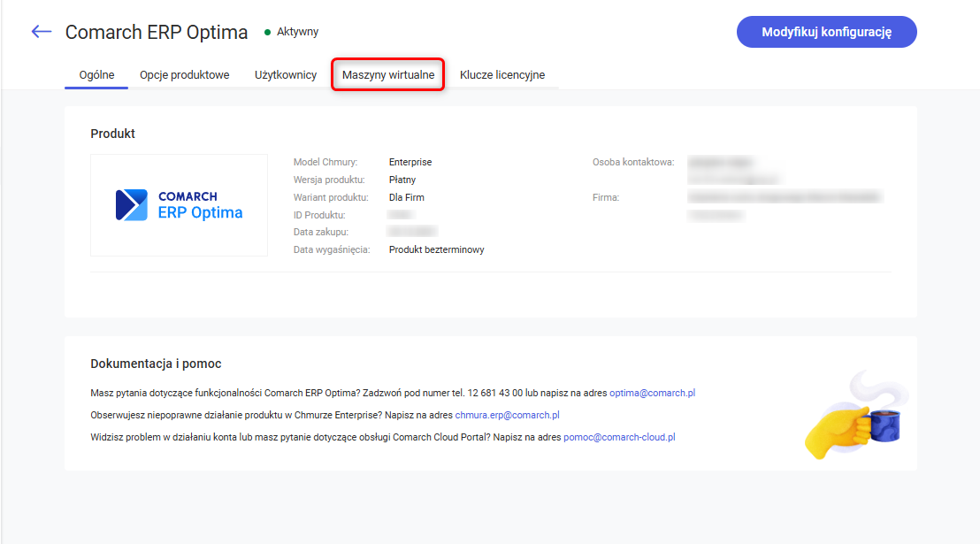Image resolution: width=980 pixels, height=544 pixels.
Task: Click the Produkt bezterminowy expiry value
Action: [x=436, y=249]
